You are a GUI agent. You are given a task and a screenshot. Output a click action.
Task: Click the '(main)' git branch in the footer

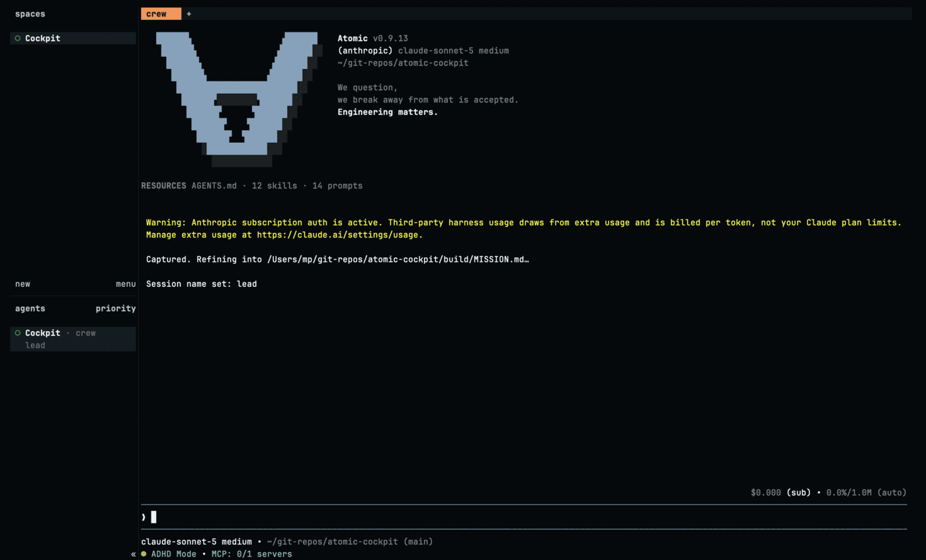tap(418, 541)
